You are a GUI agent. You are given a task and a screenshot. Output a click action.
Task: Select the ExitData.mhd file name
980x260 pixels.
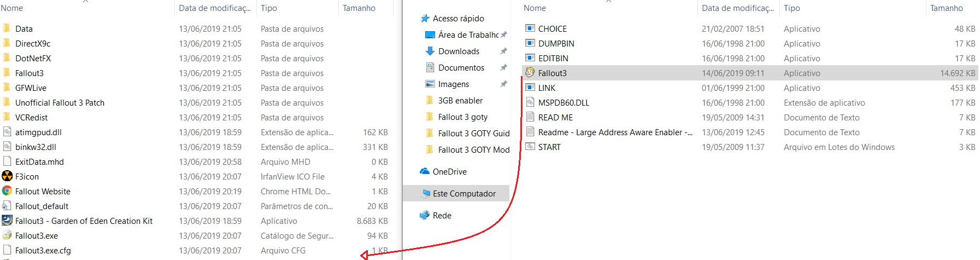pyautogui.click(x=39, y=161)
